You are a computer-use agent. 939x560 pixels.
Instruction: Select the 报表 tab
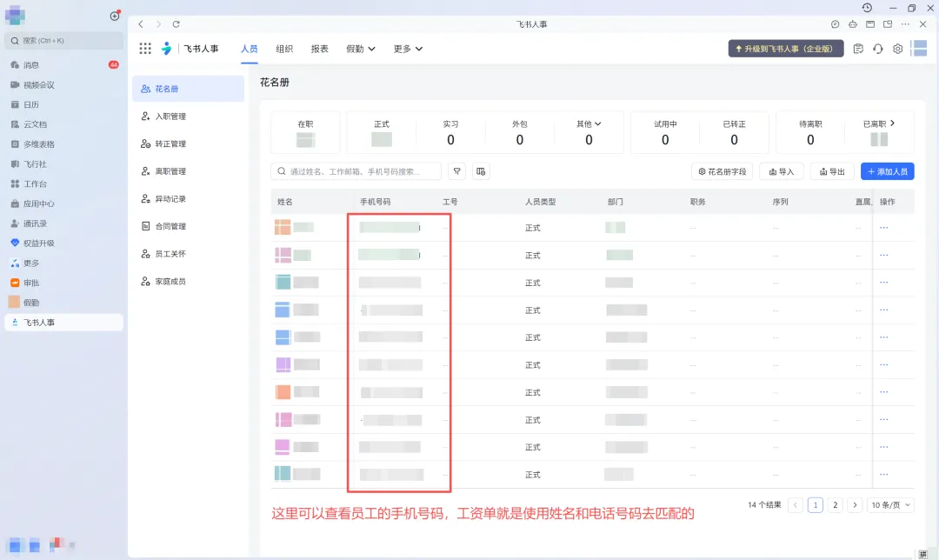(x=319, y=49)
